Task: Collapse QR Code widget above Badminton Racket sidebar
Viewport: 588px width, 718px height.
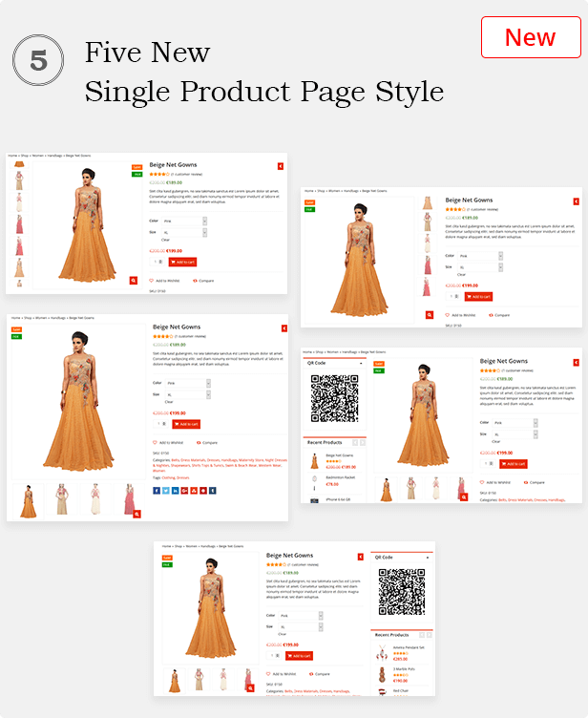Action: [x=362, y=364]
